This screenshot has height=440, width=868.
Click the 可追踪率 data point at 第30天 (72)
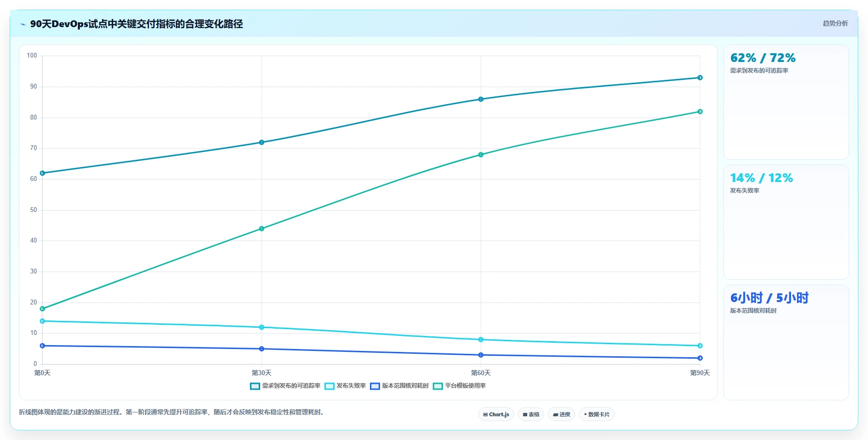262,142
